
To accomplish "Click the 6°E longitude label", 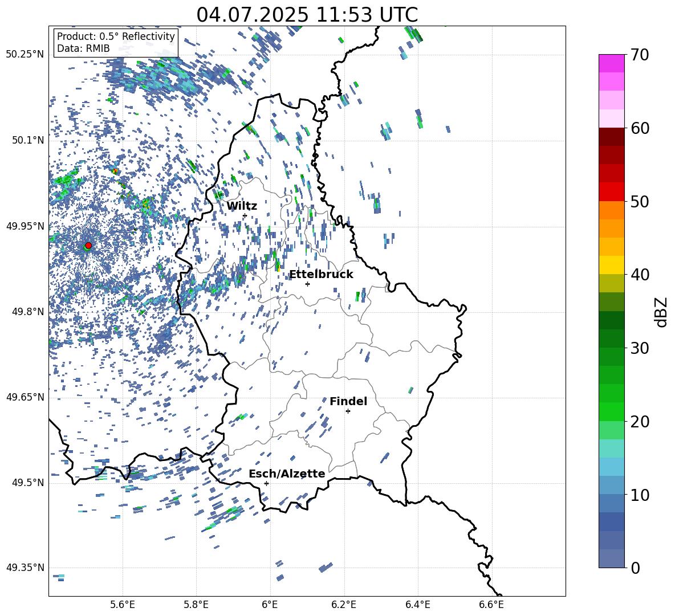I will point(270,605).
